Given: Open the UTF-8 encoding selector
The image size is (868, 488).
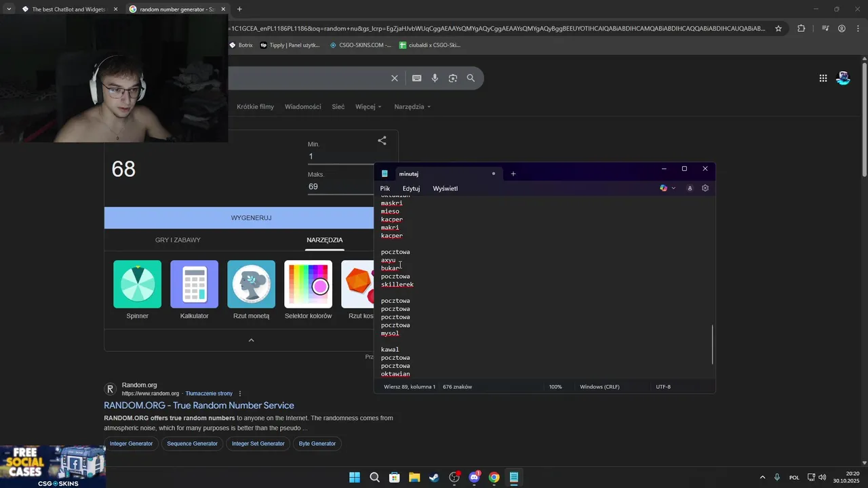Looking at the screenshot, I should 663,386.
